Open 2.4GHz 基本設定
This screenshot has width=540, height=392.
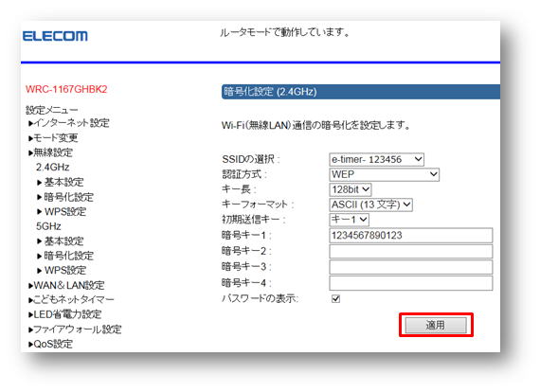(61, 182)
